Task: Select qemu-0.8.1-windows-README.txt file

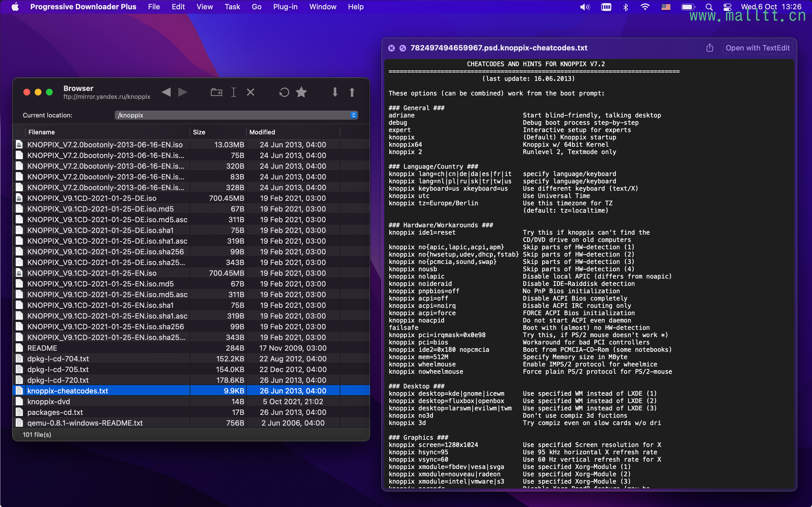Action: pyautogui.click(x=191, y=423)
